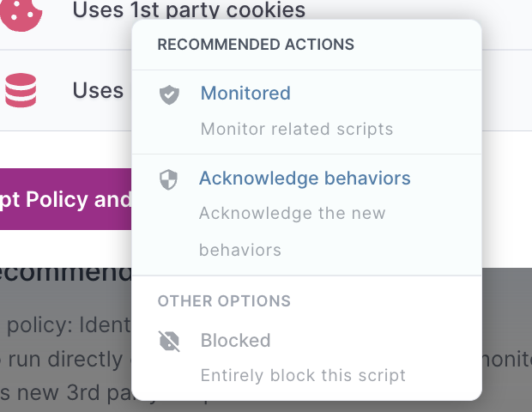Image resolution: width=532 pixels, height=412 pixels.
Task: Select the Monitored action
Action: point(306,112)
